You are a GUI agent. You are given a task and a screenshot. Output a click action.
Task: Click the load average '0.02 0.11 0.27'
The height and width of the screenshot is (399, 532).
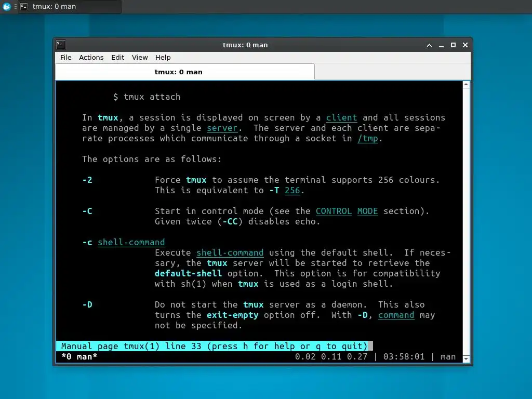click(331, 356)
